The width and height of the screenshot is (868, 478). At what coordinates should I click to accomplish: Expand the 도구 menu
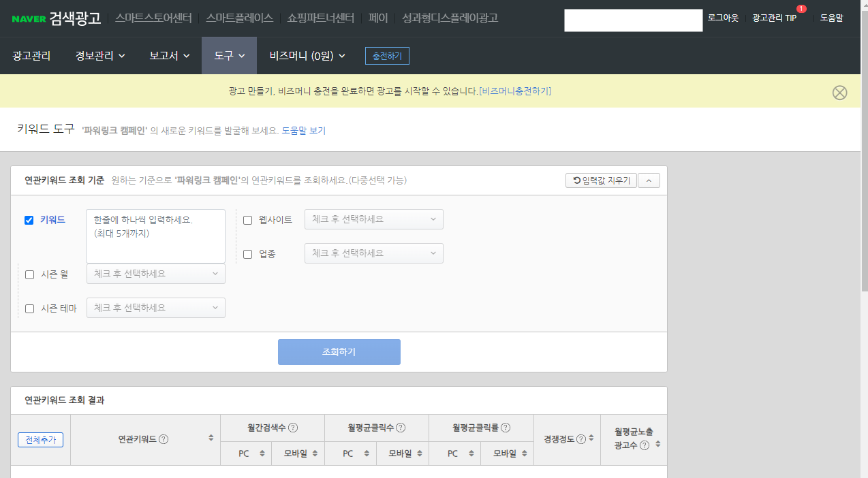click(x=229, y=56)
